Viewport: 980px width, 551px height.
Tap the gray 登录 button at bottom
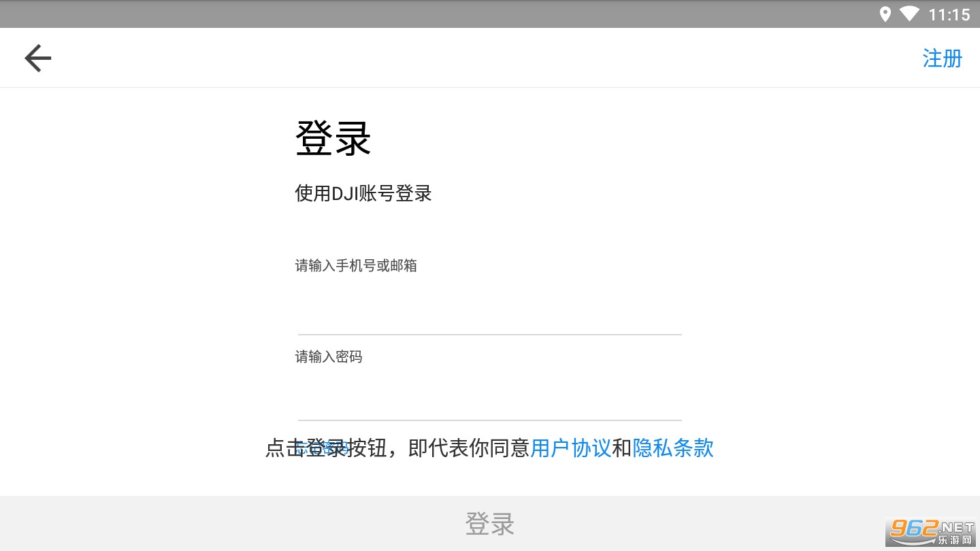point(490,524)
